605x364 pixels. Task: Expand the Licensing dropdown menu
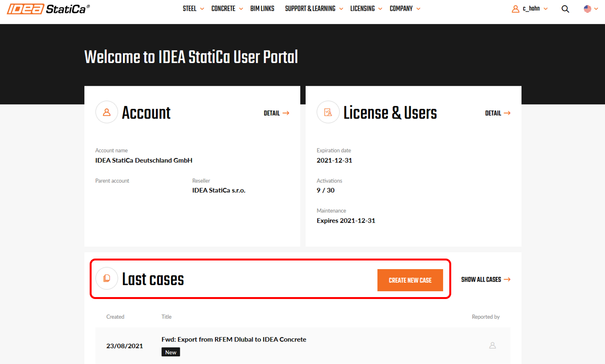pyautogui.click(x=366, y=9)
